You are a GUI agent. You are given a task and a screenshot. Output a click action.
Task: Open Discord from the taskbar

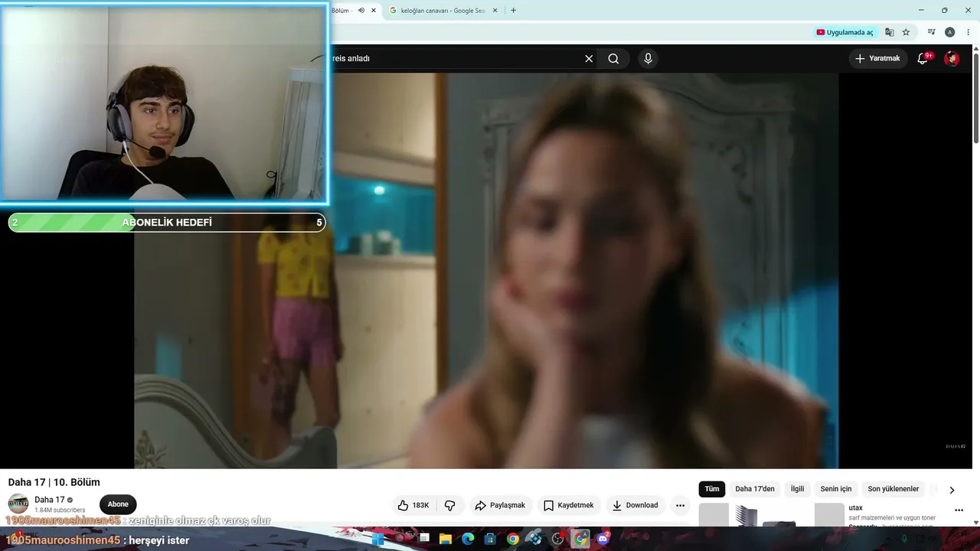pos(603,539)
